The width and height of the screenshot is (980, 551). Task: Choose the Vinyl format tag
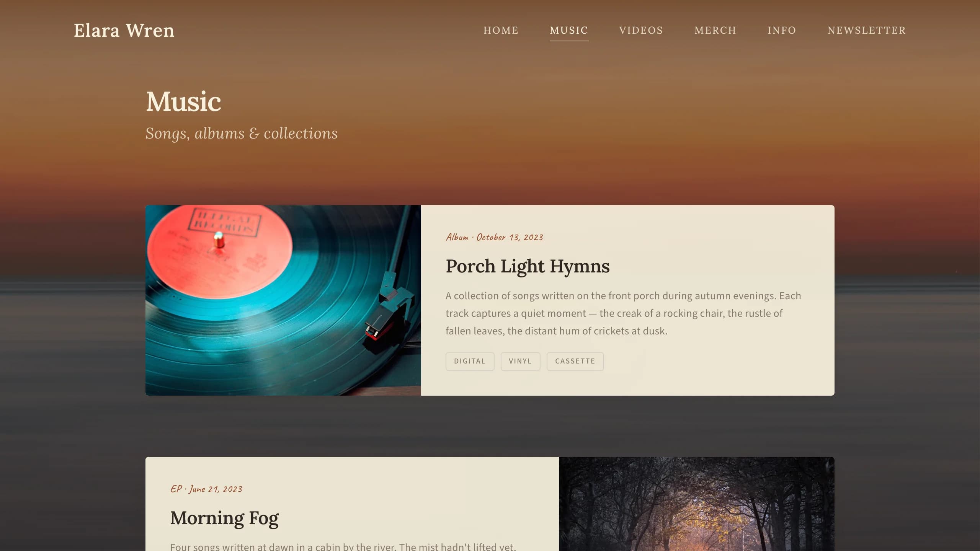(520, 361)
